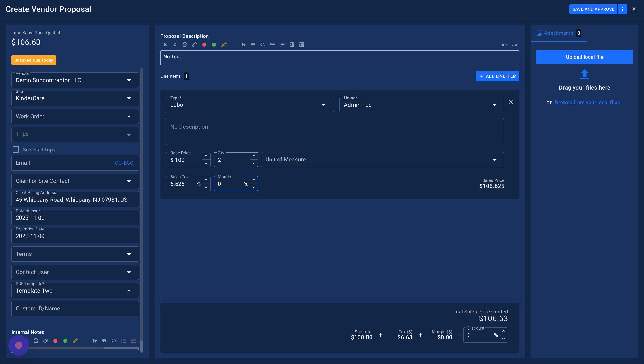Insert code block in Proposal Description toolbar
The height and width of the screenshot is (364, 644).
tap(263, 44)
